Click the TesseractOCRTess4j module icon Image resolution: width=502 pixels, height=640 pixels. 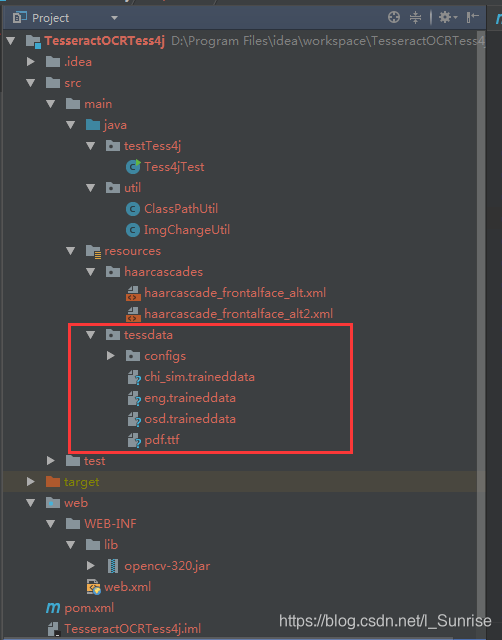coord(33,41)
